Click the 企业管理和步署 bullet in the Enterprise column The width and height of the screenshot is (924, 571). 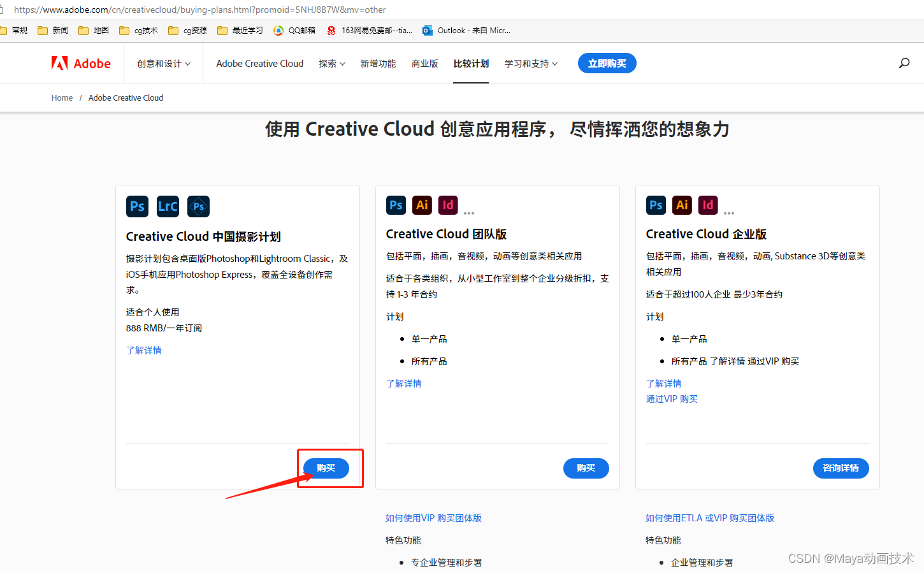[x=702, y=563]
